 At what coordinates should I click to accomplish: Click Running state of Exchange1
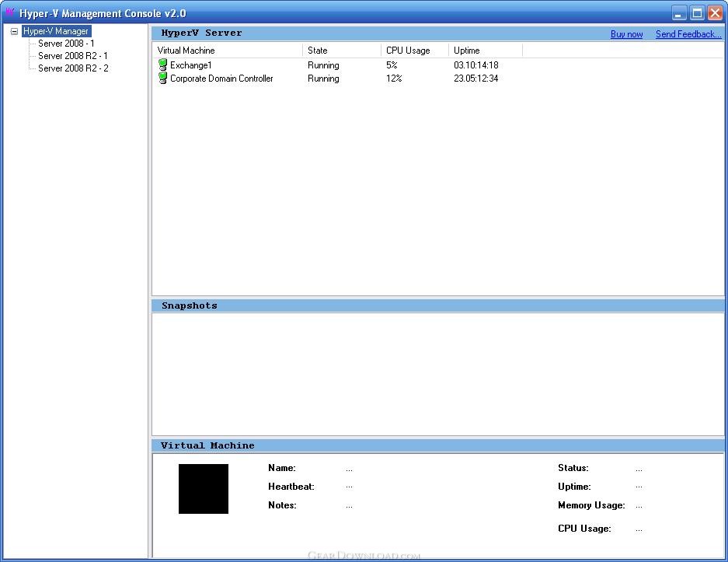(324, 65)
